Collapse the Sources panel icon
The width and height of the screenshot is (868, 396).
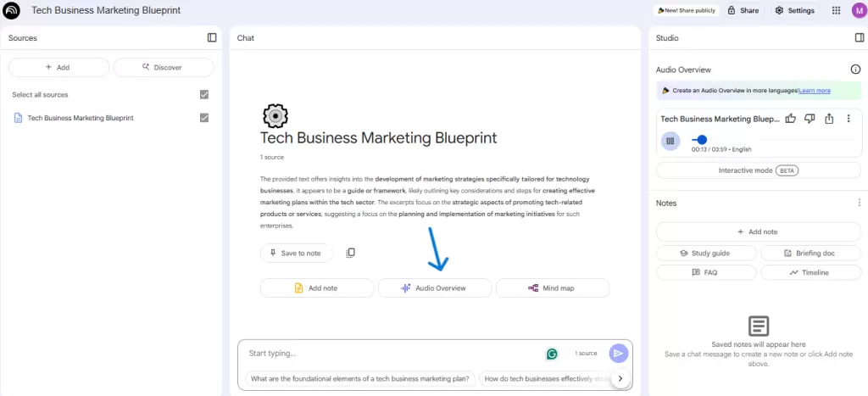212,37
